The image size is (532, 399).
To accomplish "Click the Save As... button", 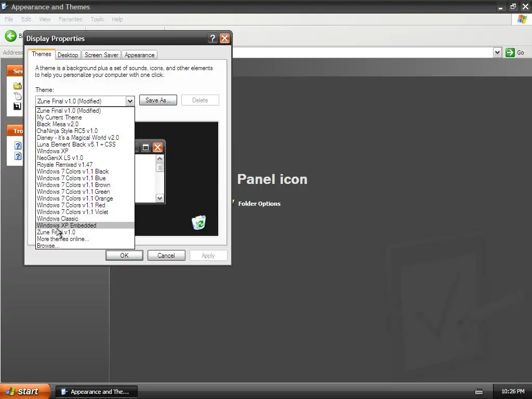I will pos(158,100).
